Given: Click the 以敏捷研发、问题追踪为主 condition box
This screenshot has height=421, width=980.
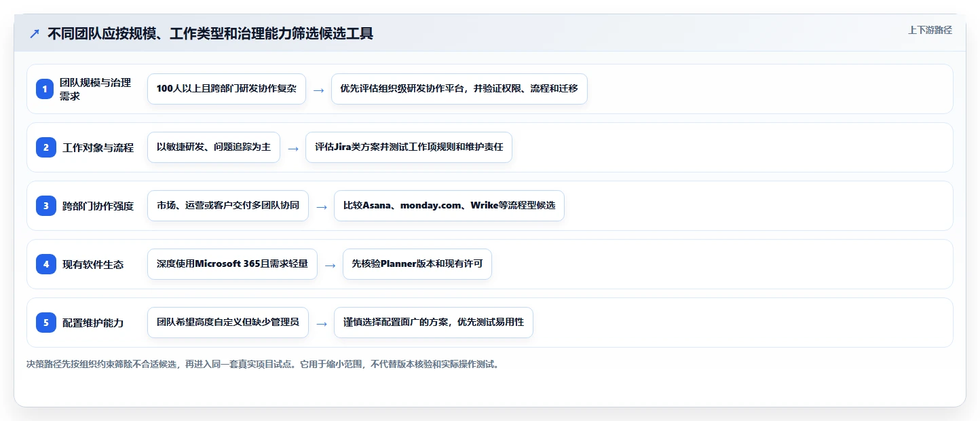Looking at the screenshot, I should (x=214, y=147).
